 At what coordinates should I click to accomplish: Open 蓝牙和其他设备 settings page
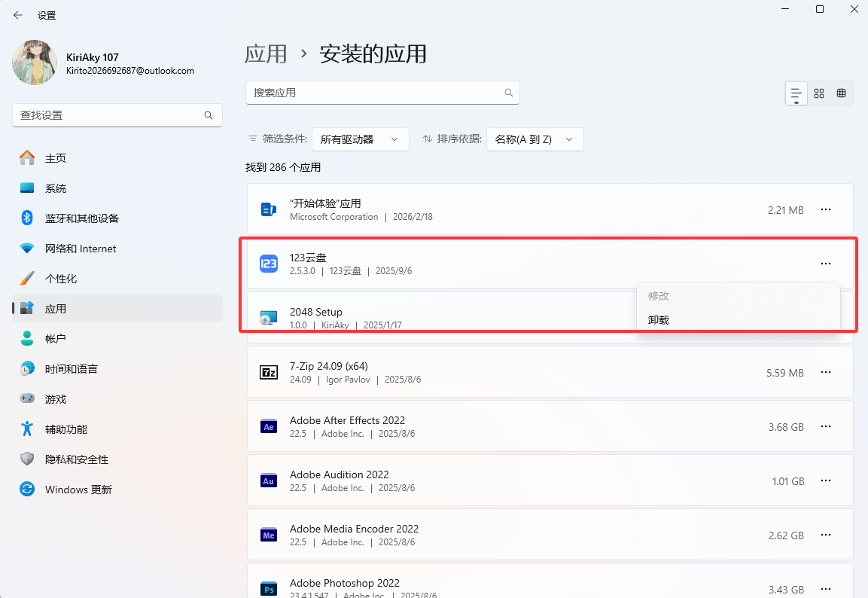[81, 218]
